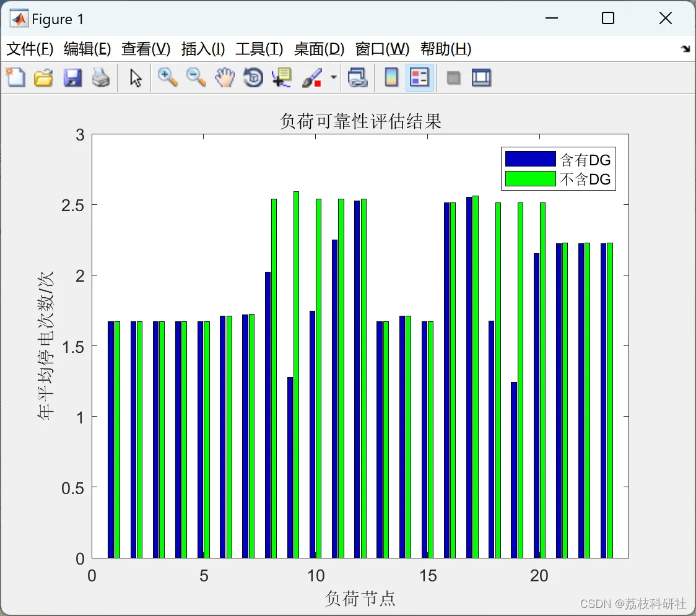
Task: Save figure using the floppy disk icon
Action: 72,77
